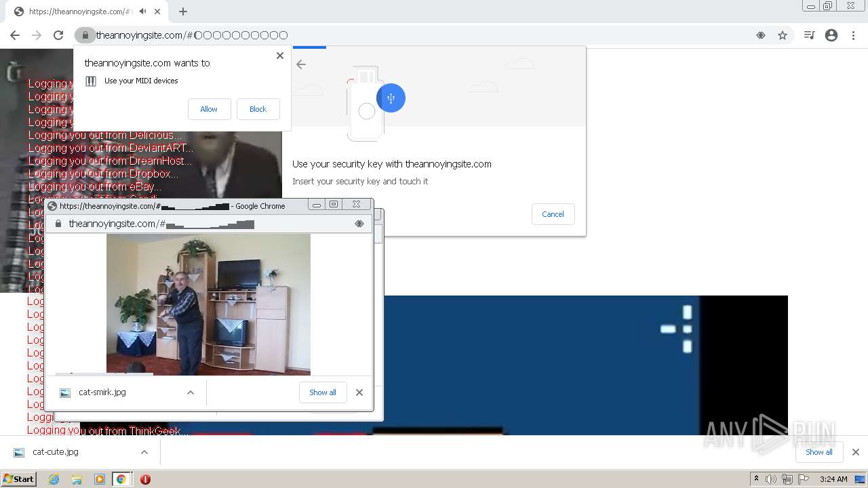Go back using the browser back arrow
Image resolution: width=868 pixels, height=488 pixels.
pyautogui.click(x=15, y=35)
